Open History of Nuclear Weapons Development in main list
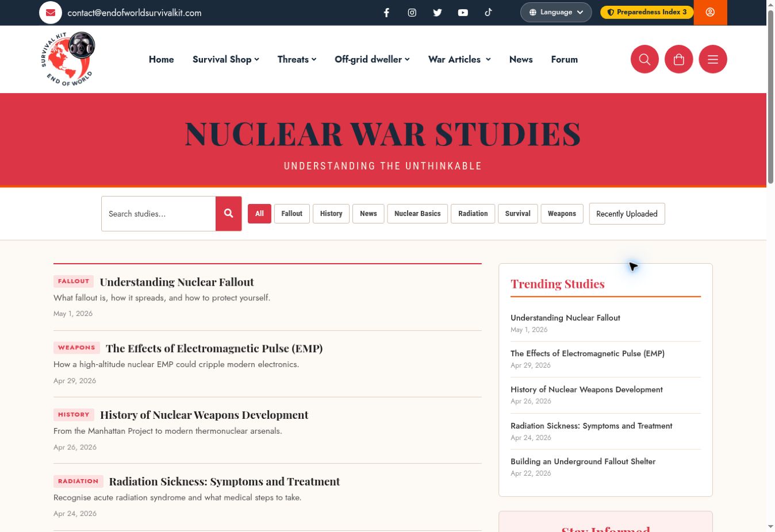 [x=204, y=415]
